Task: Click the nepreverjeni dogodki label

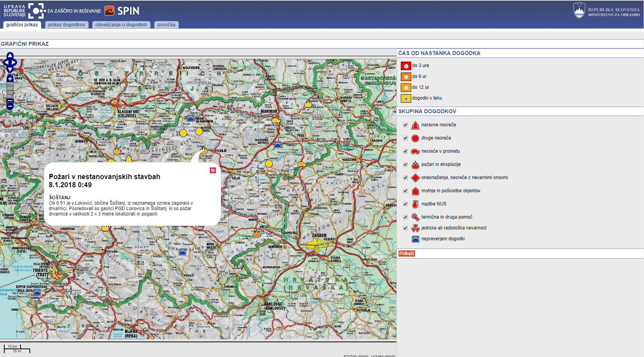Action: coord(443,239)
